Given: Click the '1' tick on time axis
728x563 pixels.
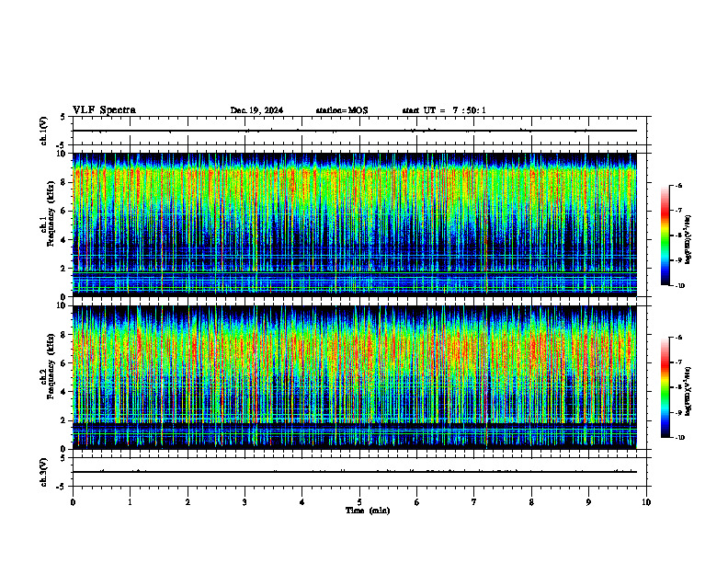Looking at the screenshot, I should coord(130,502).
